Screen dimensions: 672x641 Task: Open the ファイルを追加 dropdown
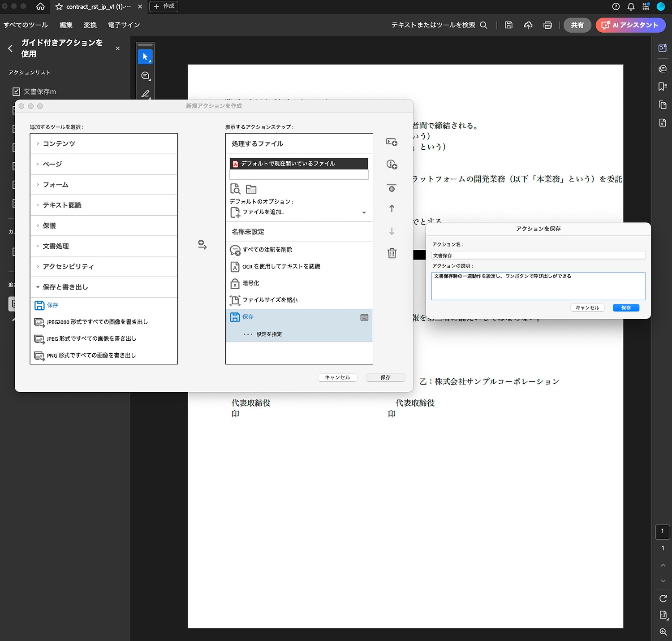[x=364, y=212]
